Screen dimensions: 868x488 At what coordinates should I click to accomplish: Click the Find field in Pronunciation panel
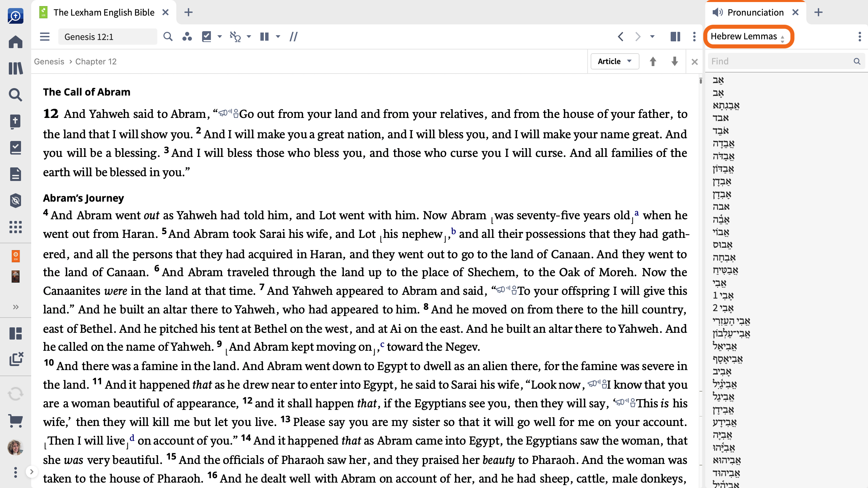tap(781, 61)
